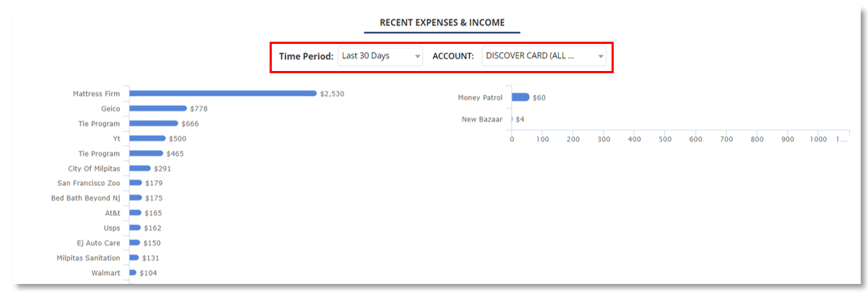Viewport: 868px width, 292px height.
Task: Click the Geico expense bar
Action: pos(158,108)
